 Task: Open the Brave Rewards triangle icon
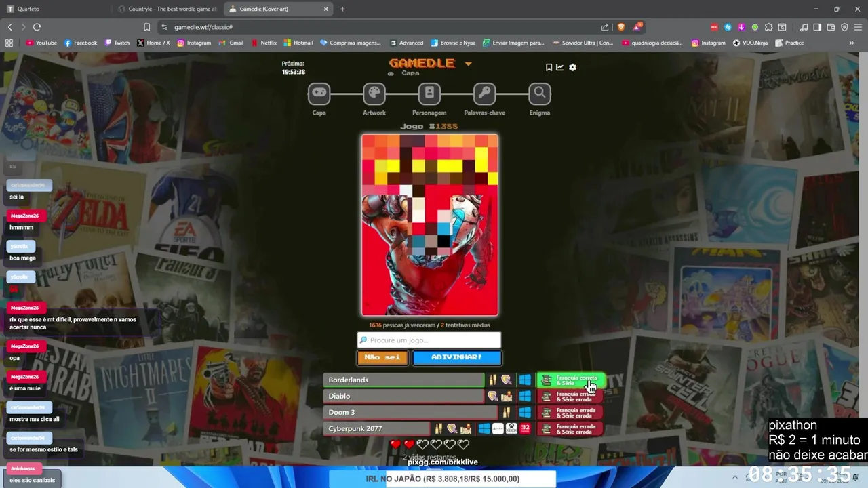[637, 27]
